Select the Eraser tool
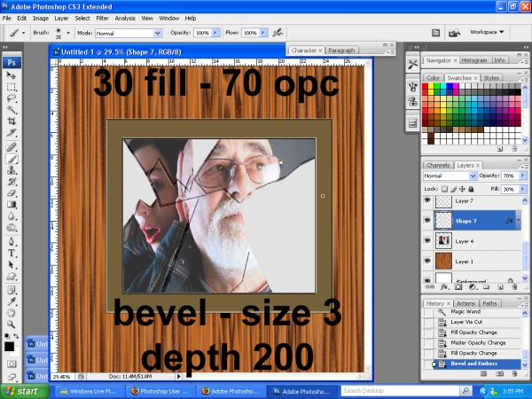The height and width of the screenshot is (399, 532). [x=12, y=193]
